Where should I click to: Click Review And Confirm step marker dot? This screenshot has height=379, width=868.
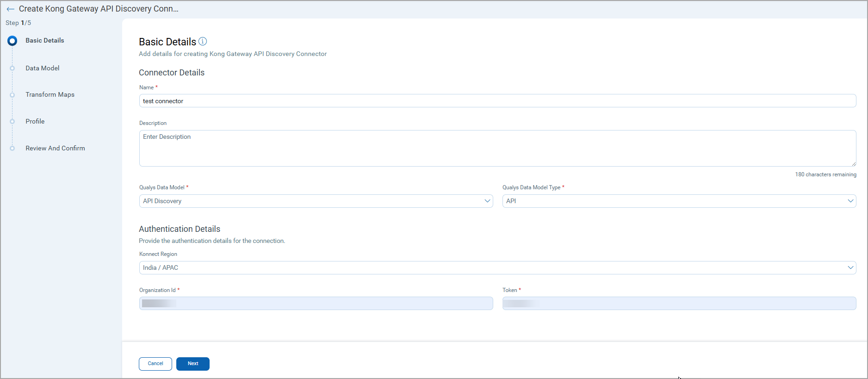pos(12,149)
